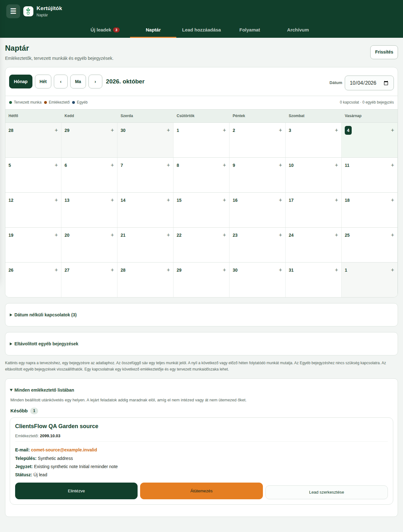The height and width of the screenshot is (532, 403).
Task: Switch calendar to Hét view
Action: pos(43,82)
